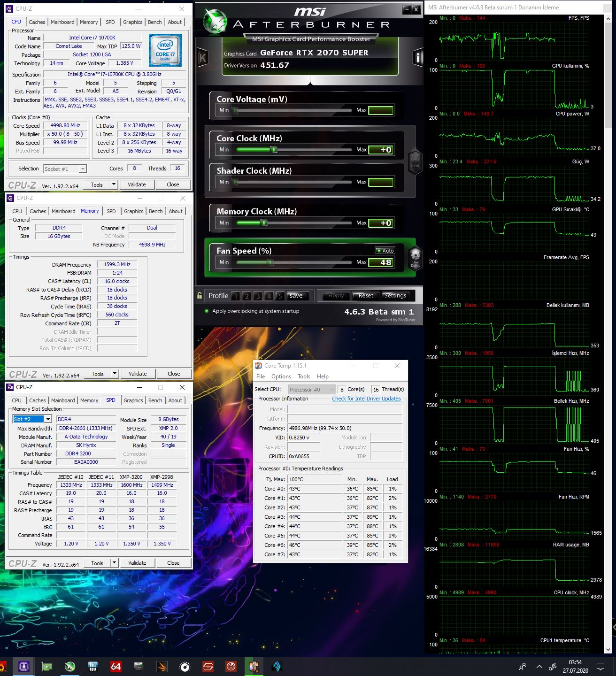Open the white circular gauge taskbar icon
The image size is (616, 676).
point(185,666)
